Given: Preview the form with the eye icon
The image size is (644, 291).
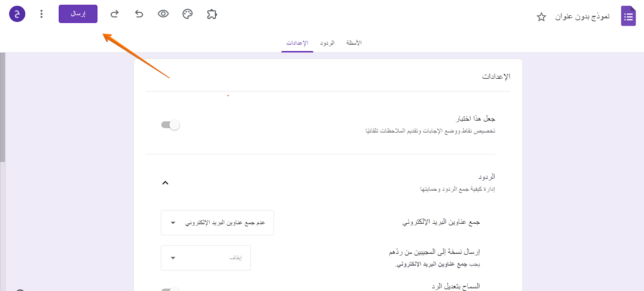Looking at the screenshot, I should (x=163, y=14).
